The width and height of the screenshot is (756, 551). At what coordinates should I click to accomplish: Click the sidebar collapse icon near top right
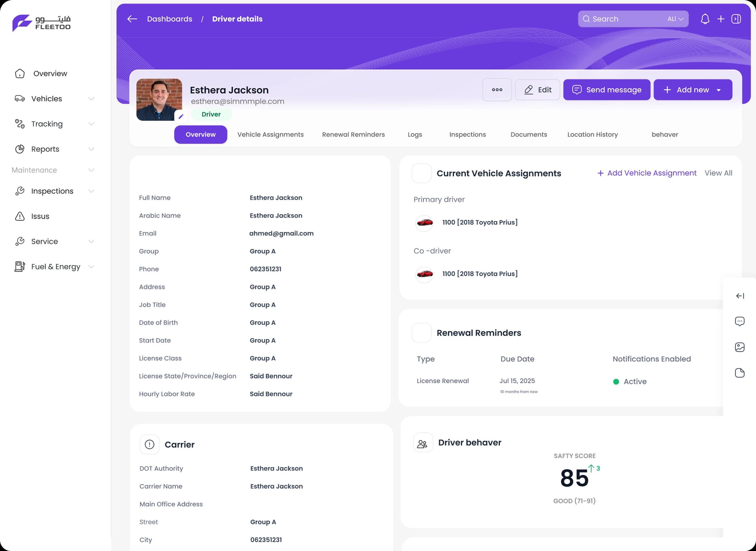click(737, 19)
